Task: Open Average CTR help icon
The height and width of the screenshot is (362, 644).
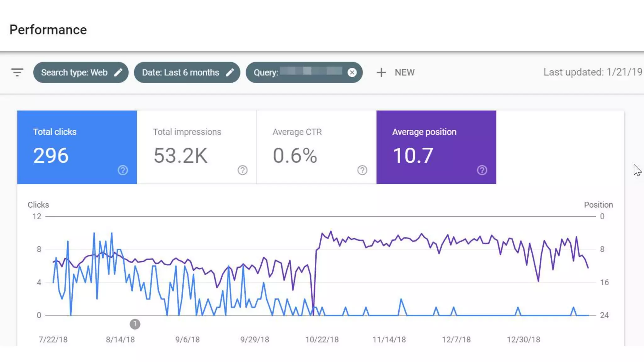Action: click(362, 170)
